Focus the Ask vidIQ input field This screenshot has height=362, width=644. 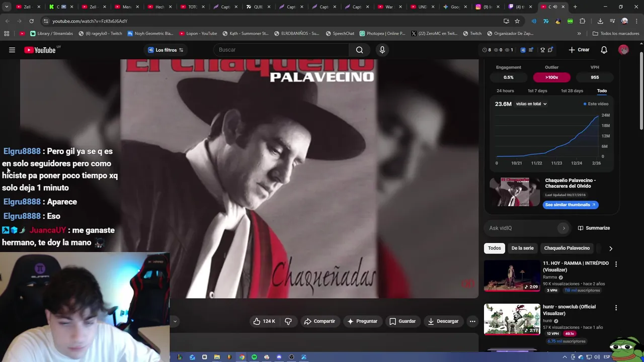coord(522,228)
